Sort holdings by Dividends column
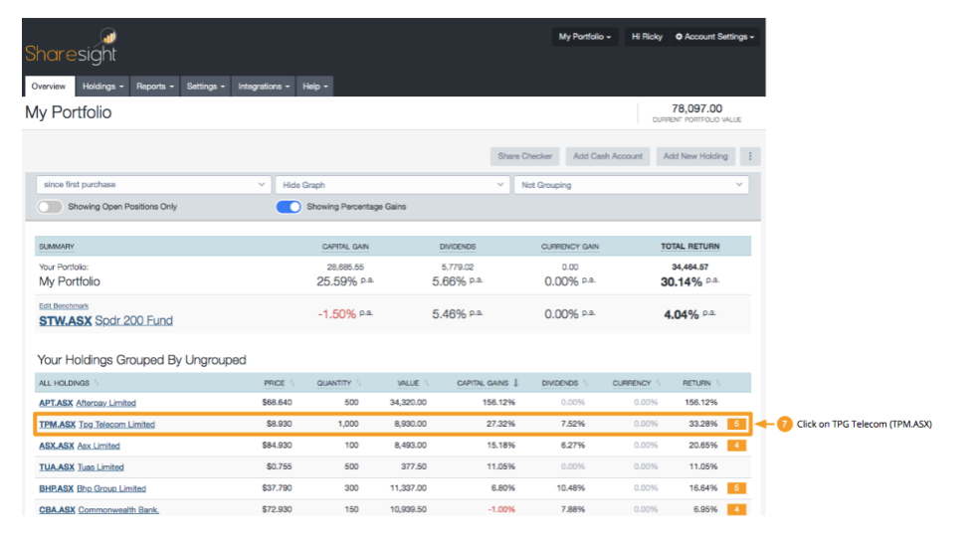The width and height of the screenshot is (980, 549). coord(560,383)
